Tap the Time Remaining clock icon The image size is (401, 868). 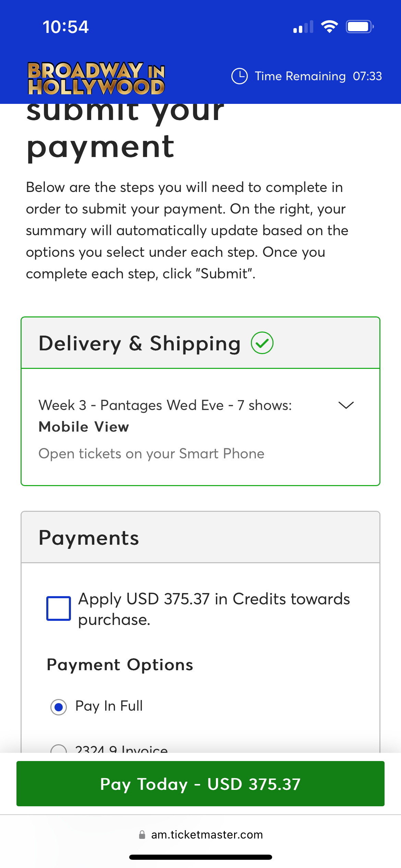pos(240,76)
